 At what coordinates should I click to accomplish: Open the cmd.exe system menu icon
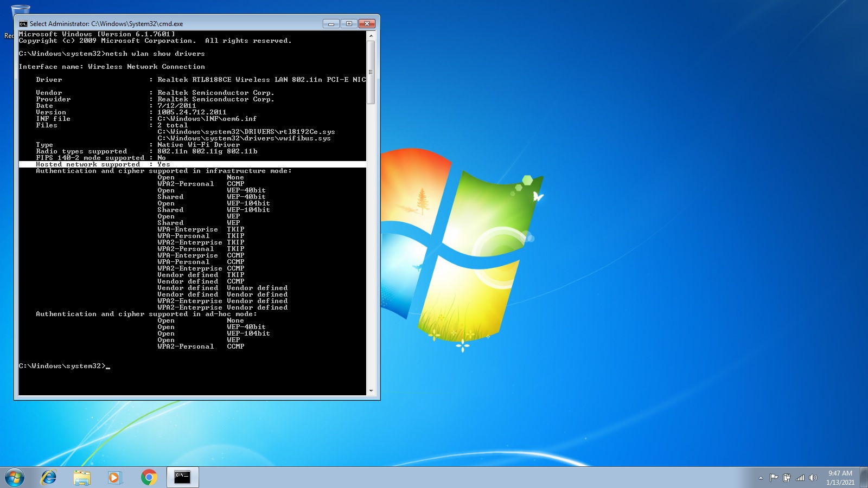(x=22, y=23)
